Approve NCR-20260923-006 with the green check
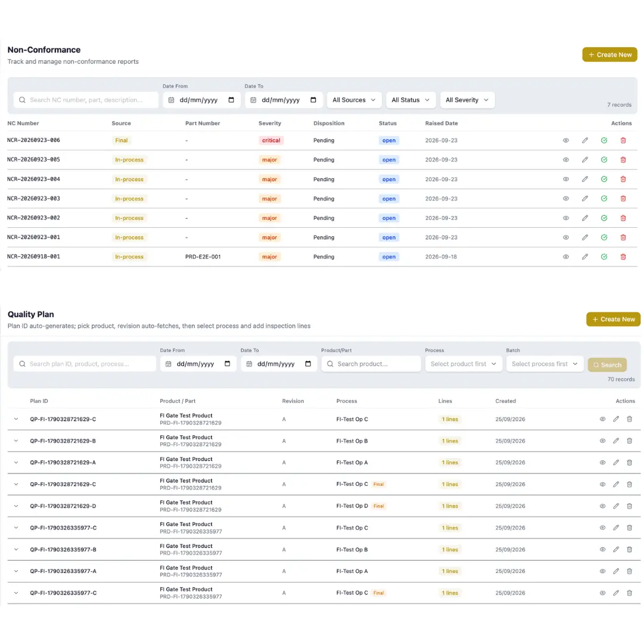Viewport: 644px width, 644px height. tap(603, 141)
